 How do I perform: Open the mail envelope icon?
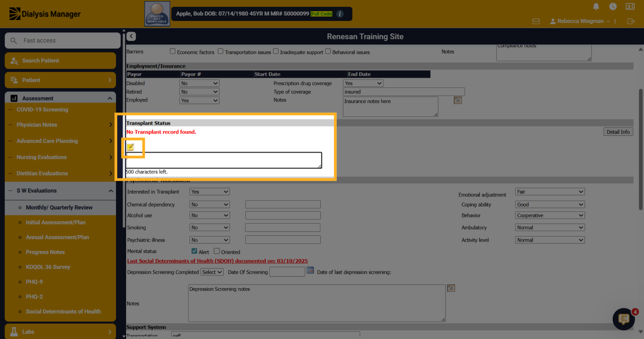(536, 21)
